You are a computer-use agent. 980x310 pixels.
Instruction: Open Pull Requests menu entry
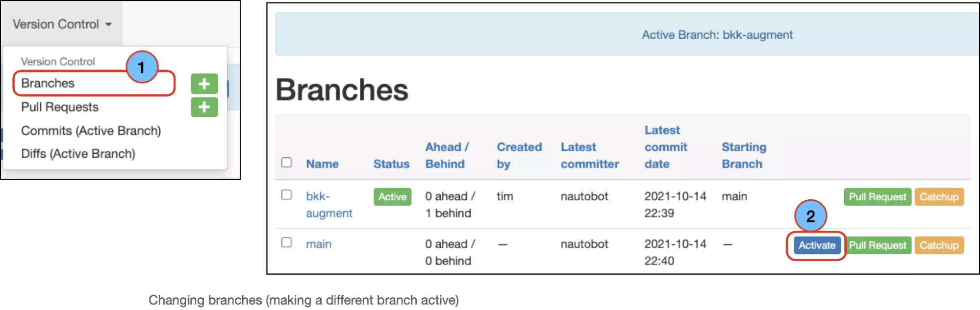[60, 107]
